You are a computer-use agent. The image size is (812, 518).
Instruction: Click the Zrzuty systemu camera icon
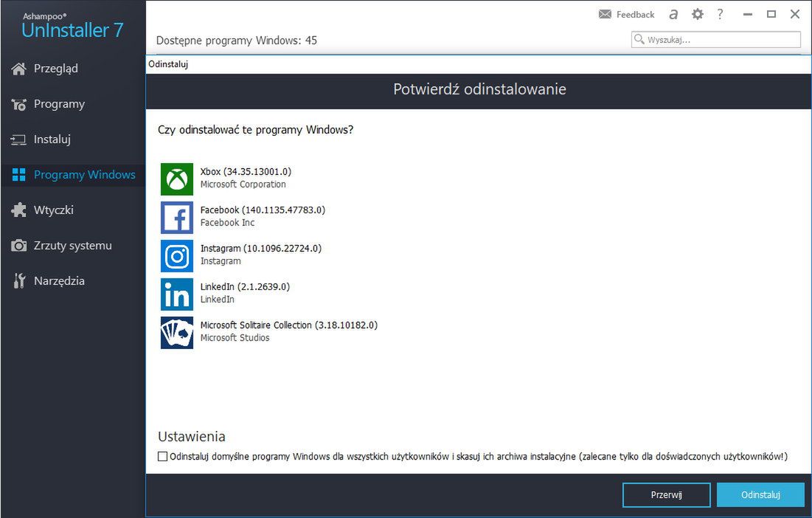(18, 246)
